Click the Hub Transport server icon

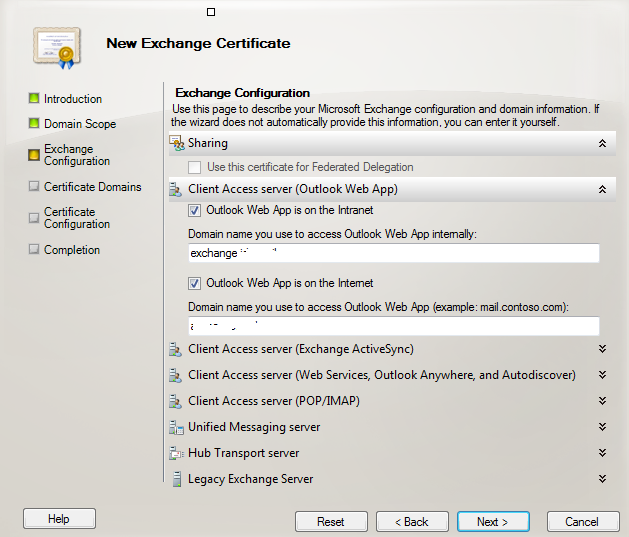(x=176, y=453)
